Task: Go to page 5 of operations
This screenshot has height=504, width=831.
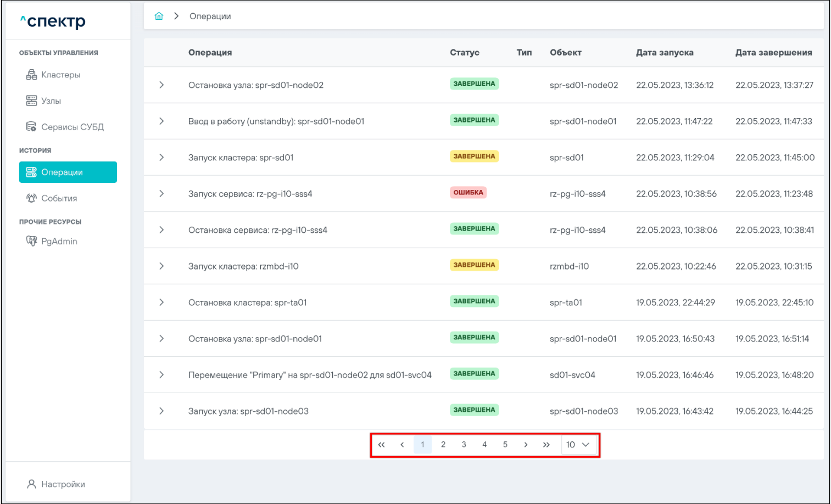Action: (505, 445)
